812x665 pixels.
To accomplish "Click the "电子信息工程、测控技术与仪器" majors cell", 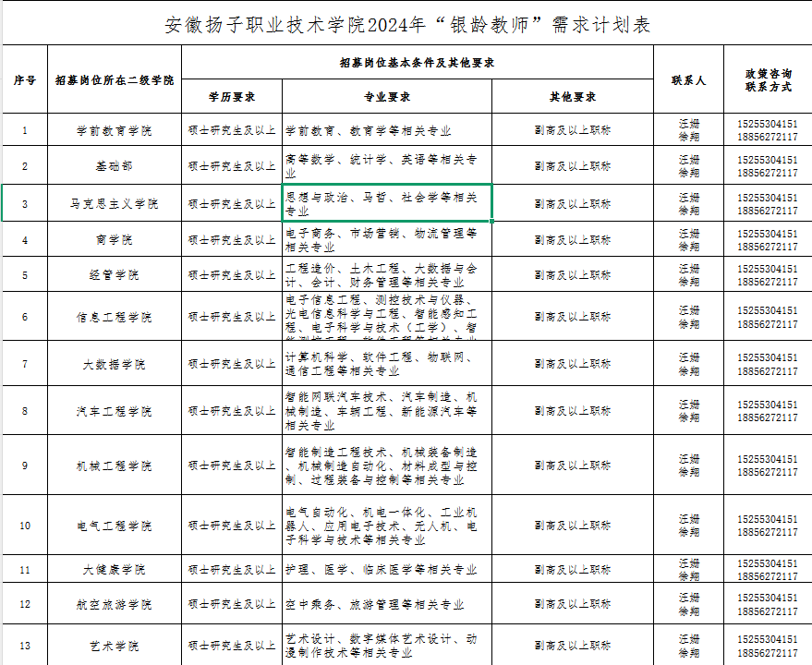I will [x=387, y=317].
